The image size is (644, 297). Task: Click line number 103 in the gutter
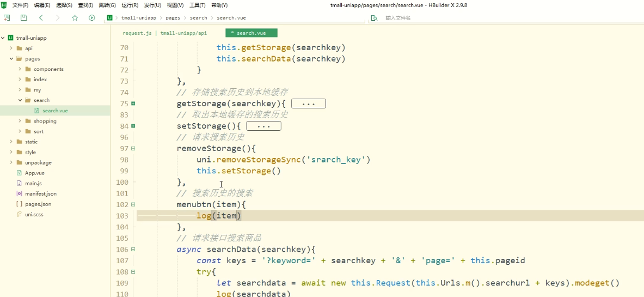122,216
